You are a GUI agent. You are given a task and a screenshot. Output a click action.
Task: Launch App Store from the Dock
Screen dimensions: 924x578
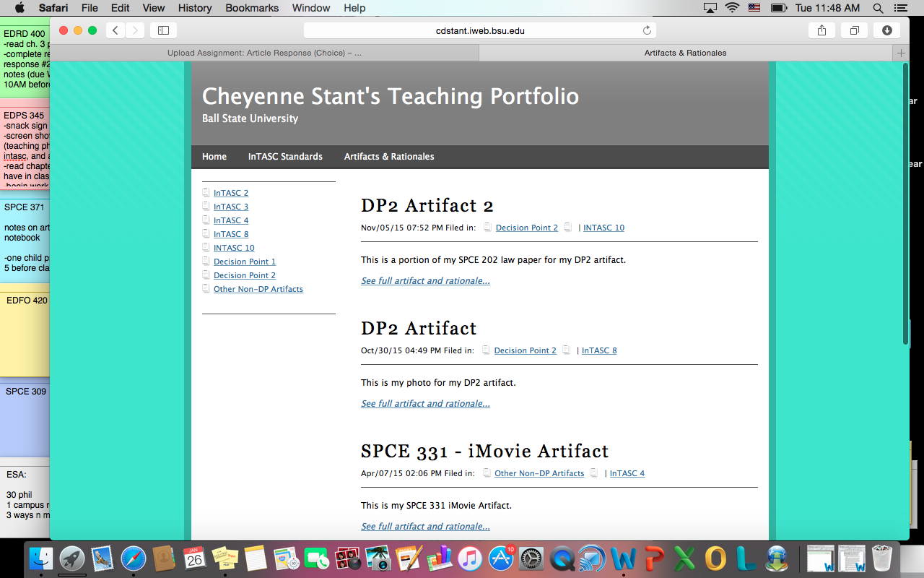point(500,558)
